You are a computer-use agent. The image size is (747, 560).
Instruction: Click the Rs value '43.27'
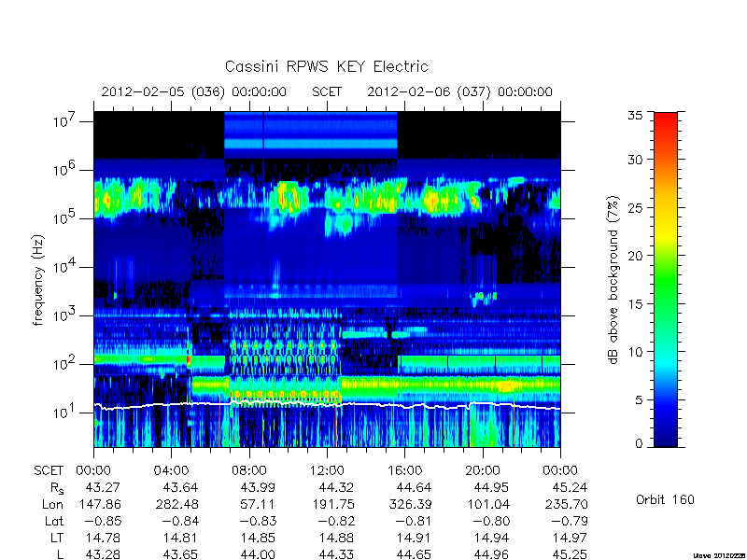coord(103,487)
